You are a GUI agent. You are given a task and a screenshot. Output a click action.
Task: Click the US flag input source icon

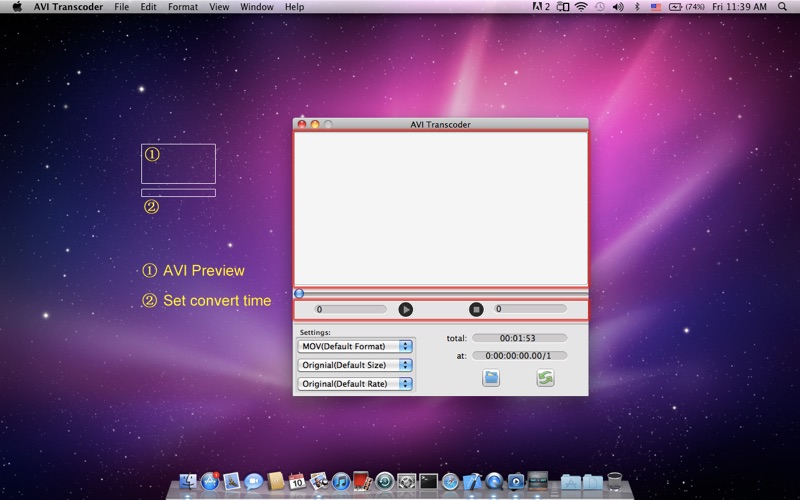656,7
